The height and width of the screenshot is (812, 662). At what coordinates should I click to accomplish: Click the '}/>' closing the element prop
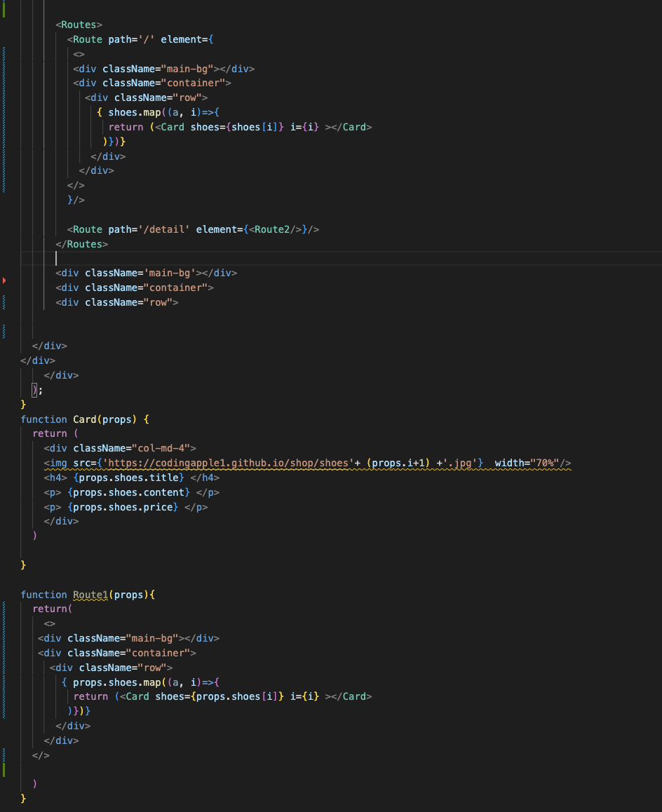point(76,200)
